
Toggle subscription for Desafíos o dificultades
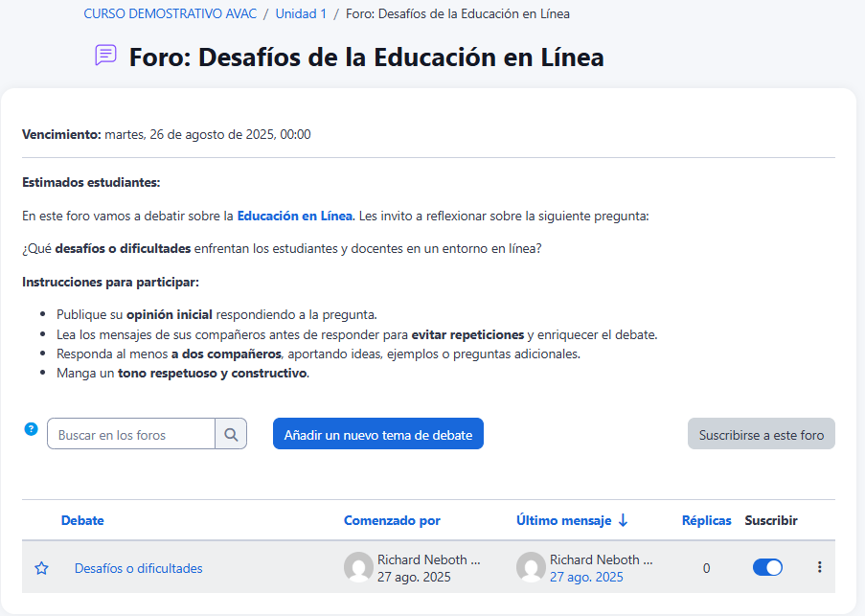pos(767,567)
